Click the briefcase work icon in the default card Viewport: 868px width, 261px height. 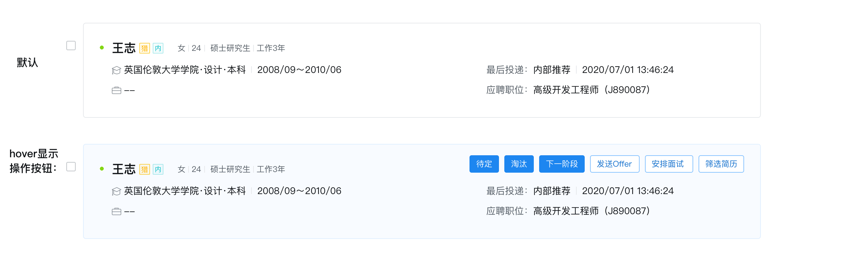(116, 90)
